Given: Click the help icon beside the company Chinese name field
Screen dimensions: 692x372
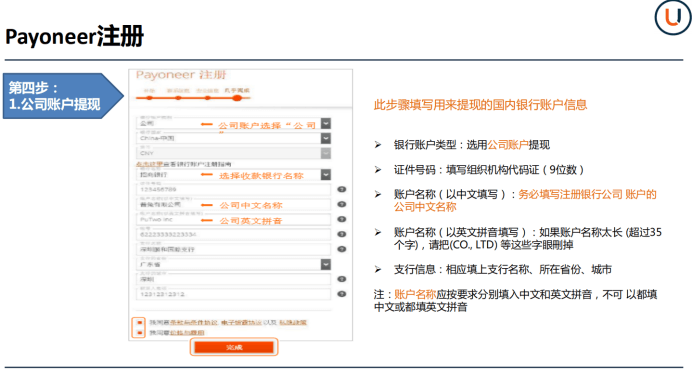Looking at the screenshot, I should click(x=342, y=204).
